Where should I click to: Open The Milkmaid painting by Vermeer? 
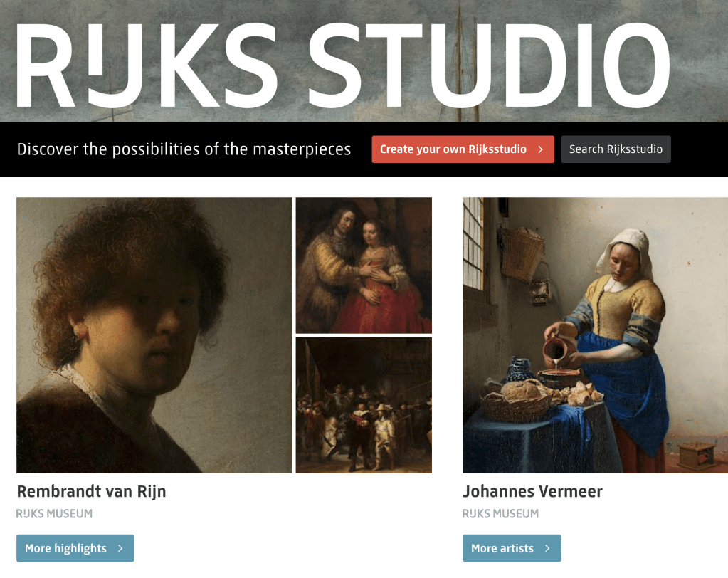(595, 335)
